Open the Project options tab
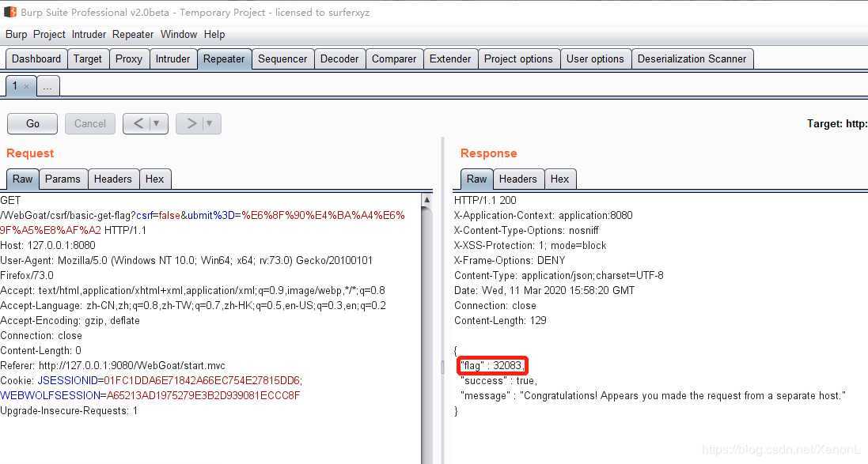The width and height of the screenshot is (868, 464). [x=519, y=58]
